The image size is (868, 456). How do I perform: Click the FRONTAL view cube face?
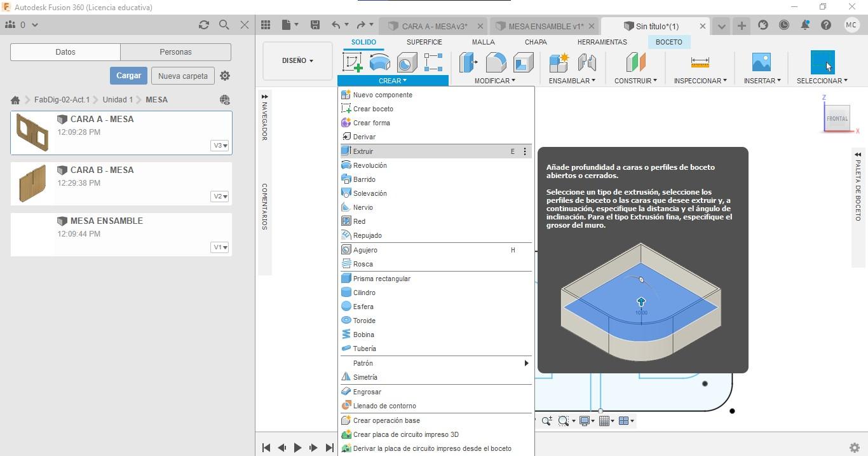837,118
